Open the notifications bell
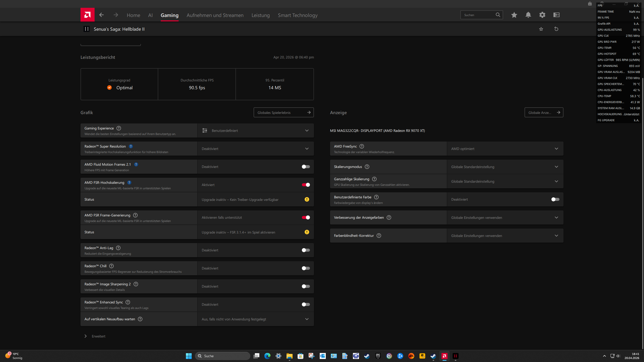The image size is (644, 362). [528, 15]
